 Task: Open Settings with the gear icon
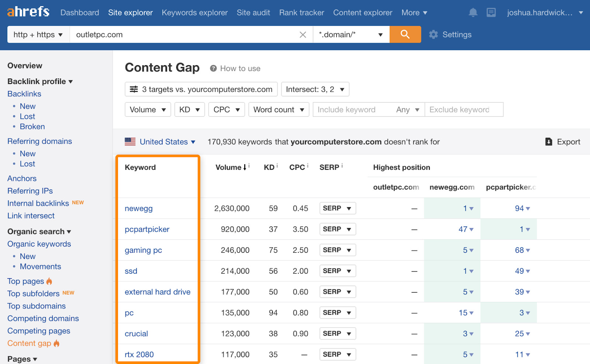[x=434, y=35]
